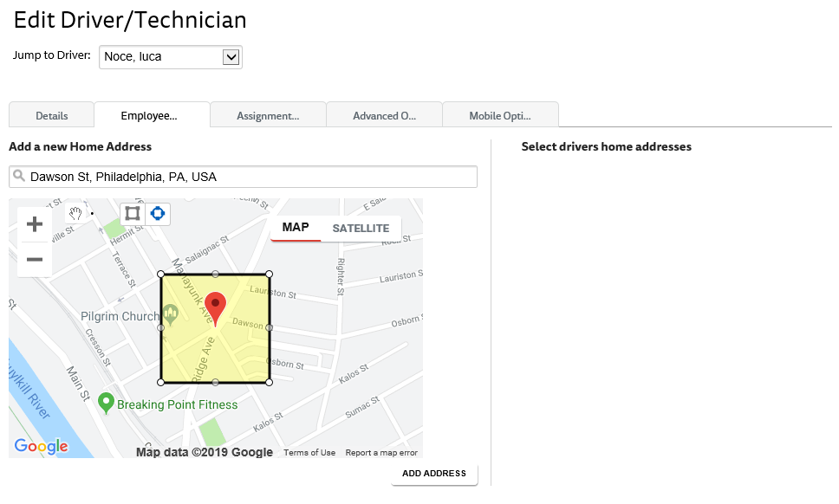Click rectangle's right edge midpoint handle
The height and width of the screenshot is (504, 839).
pyautogui.click(x=270, y=327)
